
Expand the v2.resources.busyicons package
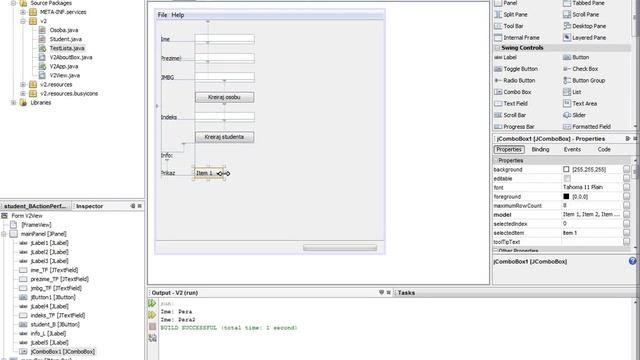(23, 93)
